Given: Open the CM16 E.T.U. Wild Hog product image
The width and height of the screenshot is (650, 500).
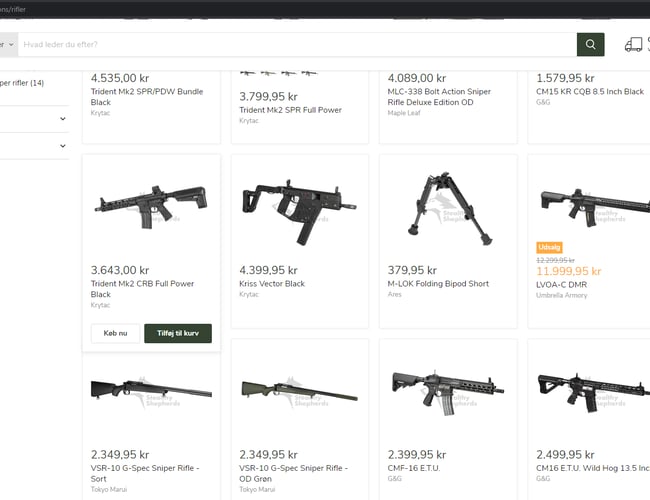Looking at the screenshot, I should [594, 392].
